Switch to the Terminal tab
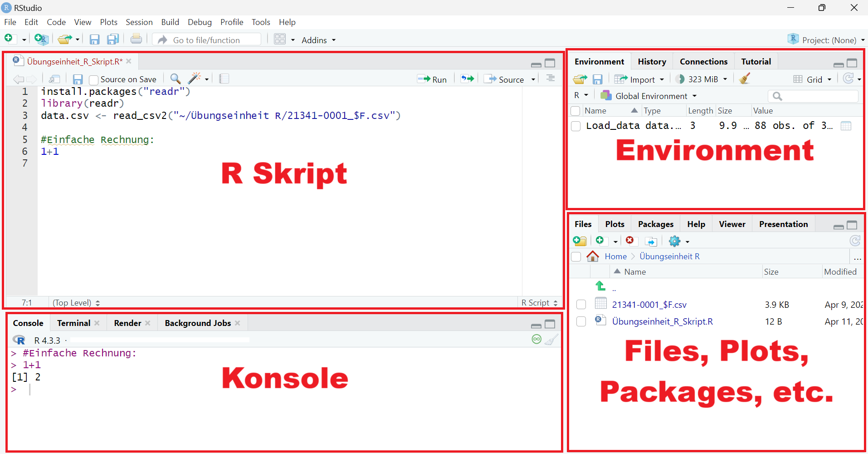Image resolution: width=868 pixels, height=454 pixels. coord(73,323)
